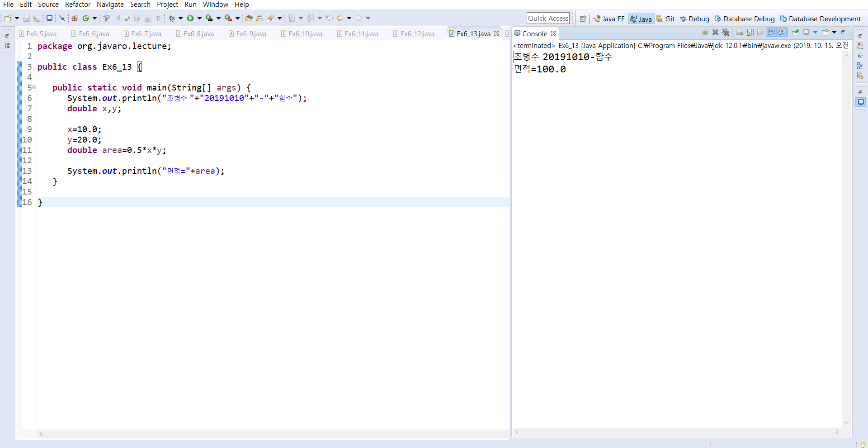Click the Save All toolbar icon
Image resolution: width=868 pixels, height=448 pixels.
coord(37,19)
